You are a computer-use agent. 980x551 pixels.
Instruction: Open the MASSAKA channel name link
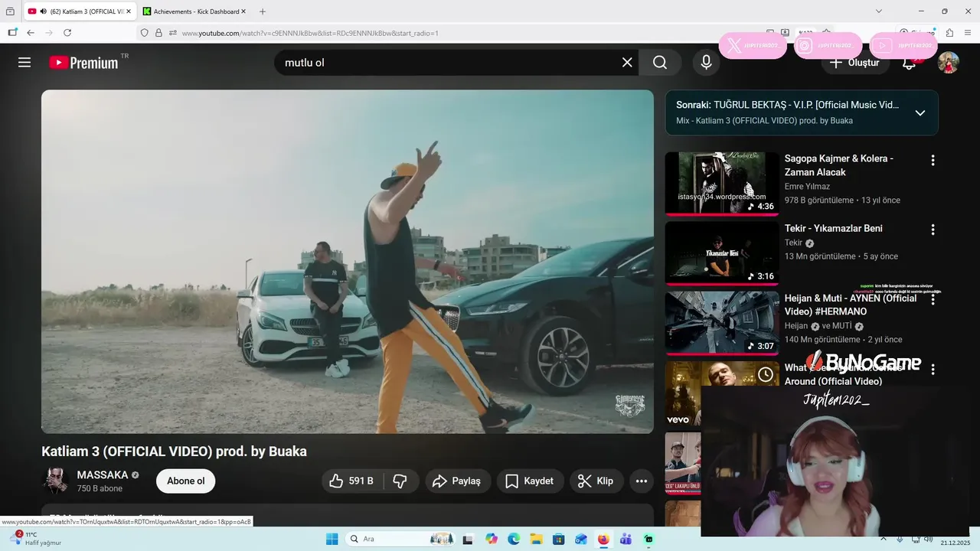click(x=103, y=474)
